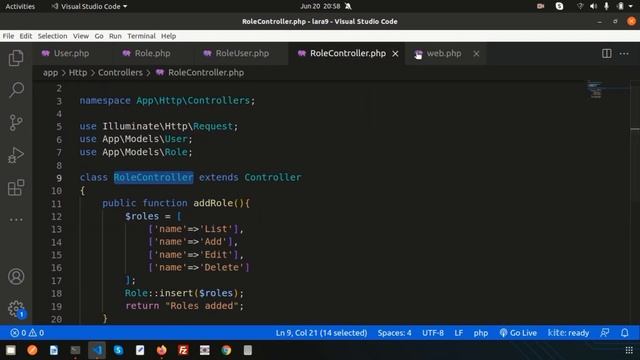Open the Manage gear icon
640x360 pixels.
click(x=16, y=309)
